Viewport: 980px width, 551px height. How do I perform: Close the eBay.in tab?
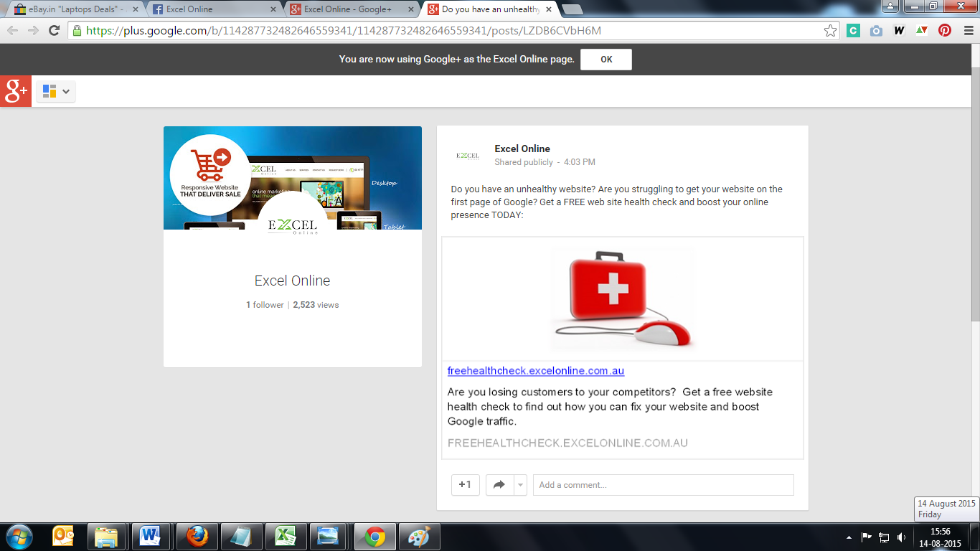pyautogui.click(x=136, y=9)
